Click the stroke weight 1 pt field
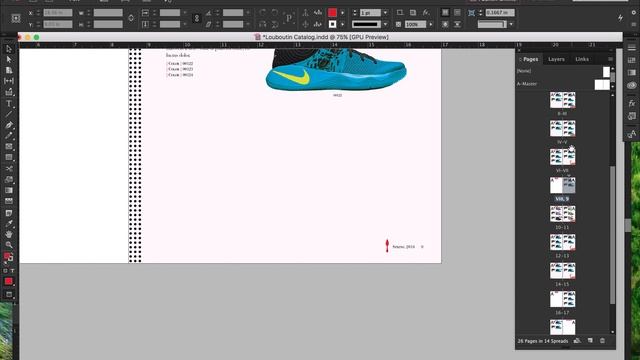640x360 pixels. (x=370, y=13)
